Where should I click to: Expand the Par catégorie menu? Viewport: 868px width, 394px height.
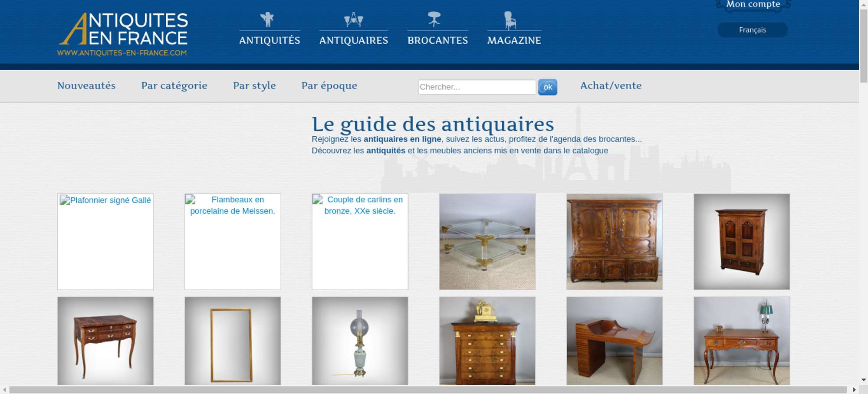(x=174, y=85)
